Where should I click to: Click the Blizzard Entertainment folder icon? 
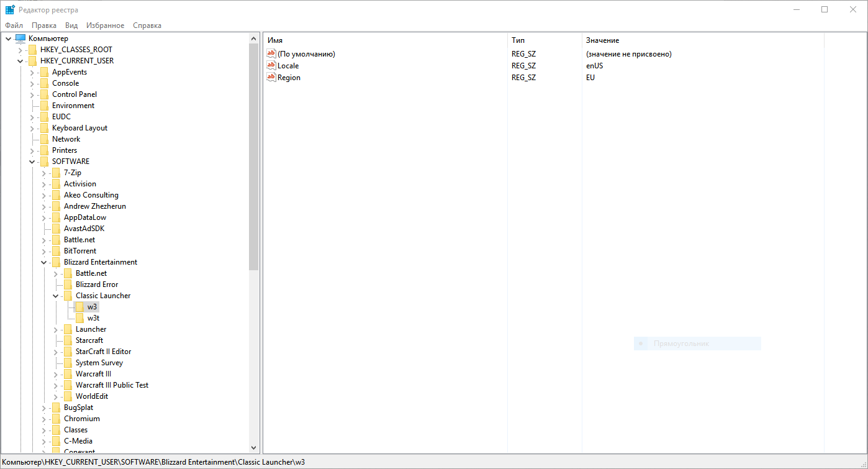[x=56, y=262]
